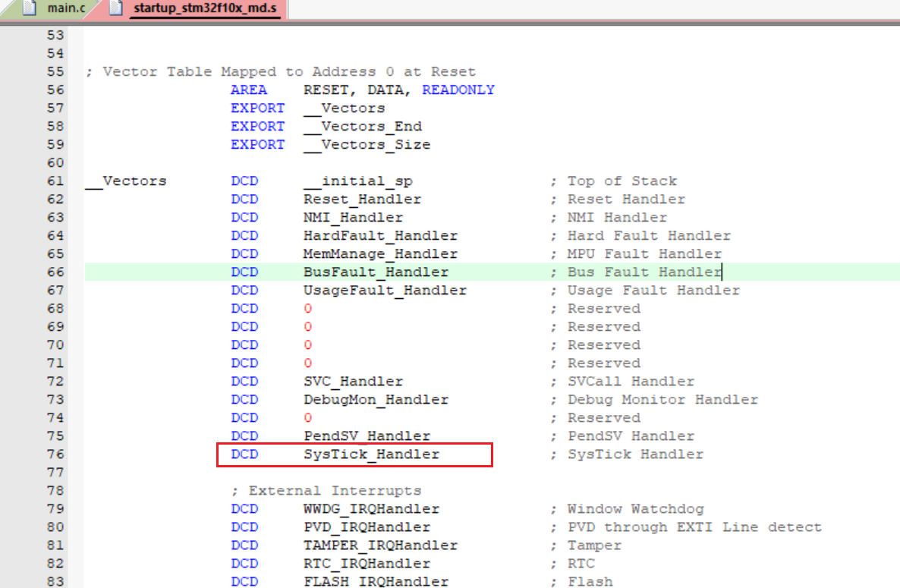
Task: Click RTC_IRQHandler symbol
Action: [x=367, y=564]
